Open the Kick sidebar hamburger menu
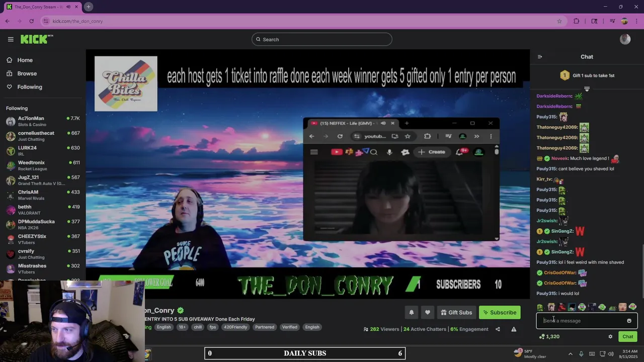Image resolution: width=644 pixels, height=362 pixels. 11,39
